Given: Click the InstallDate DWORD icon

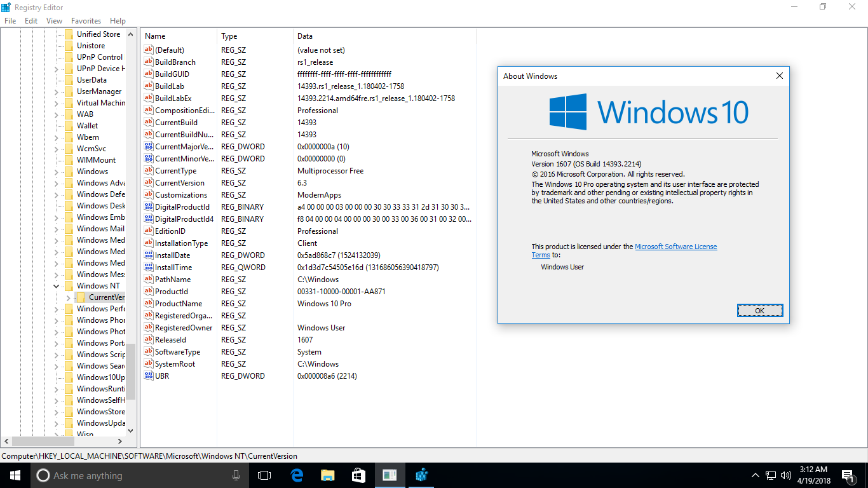Looking at the screenshot, I should (149, 255).
